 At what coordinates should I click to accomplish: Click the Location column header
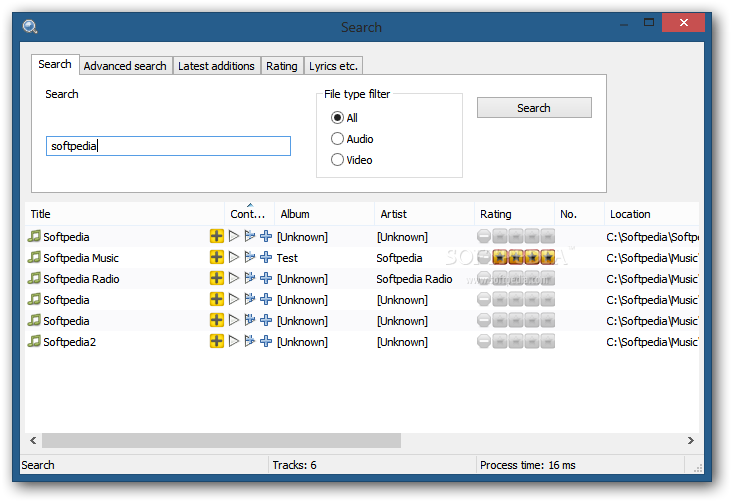(652, 214)
